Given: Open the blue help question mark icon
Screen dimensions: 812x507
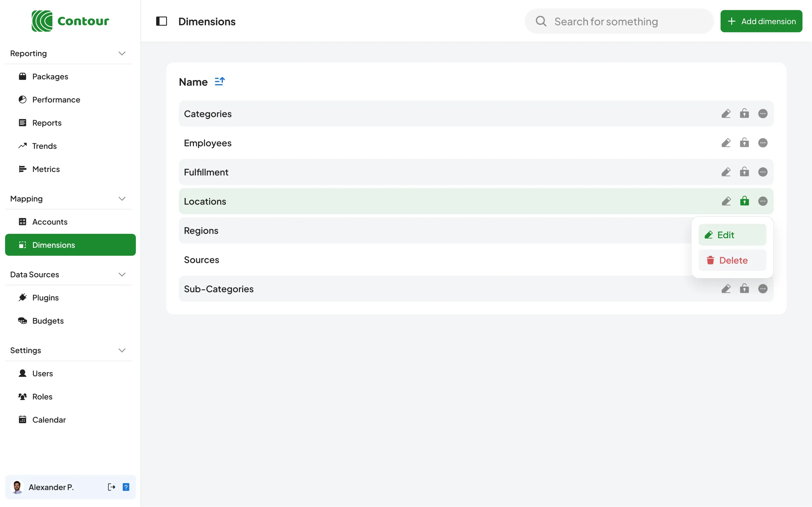Looking at the screenshot, I should click(126, 487).
